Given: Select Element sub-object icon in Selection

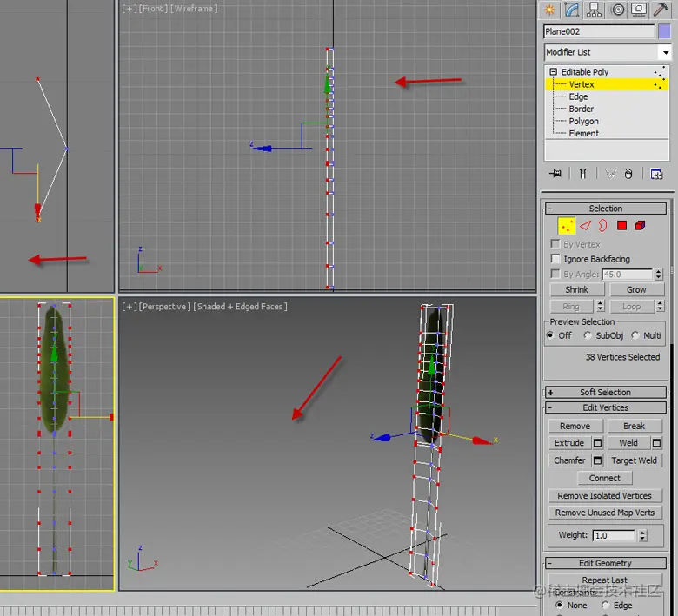Looking at the screenshot, I should click(x=640, y=226).
